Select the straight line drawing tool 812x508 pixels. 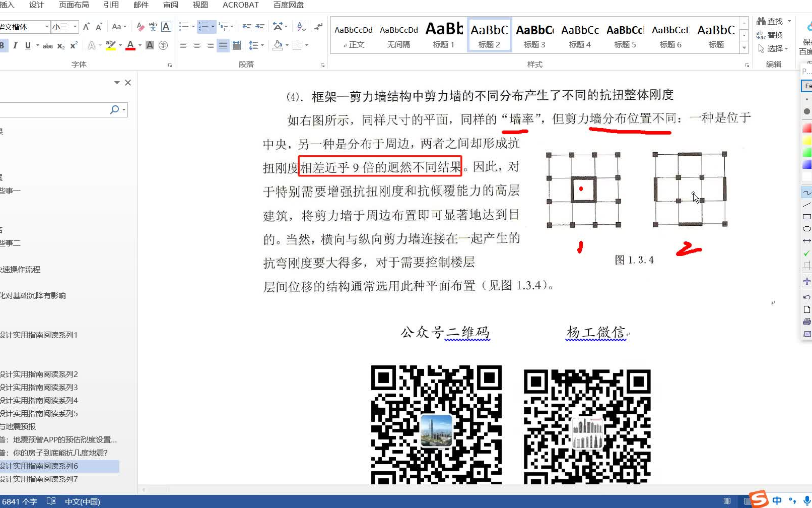tap(806, 205)
